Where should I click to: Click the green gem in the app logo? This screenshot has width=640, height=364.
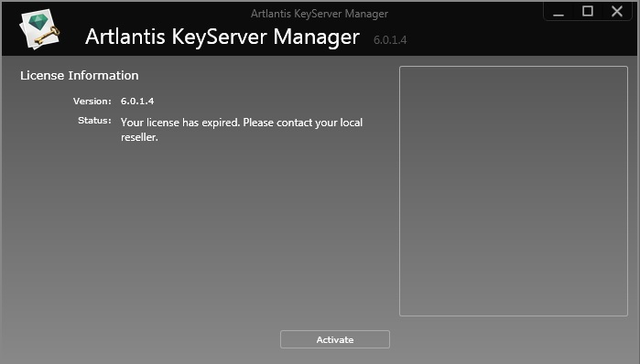pos(38,22)
